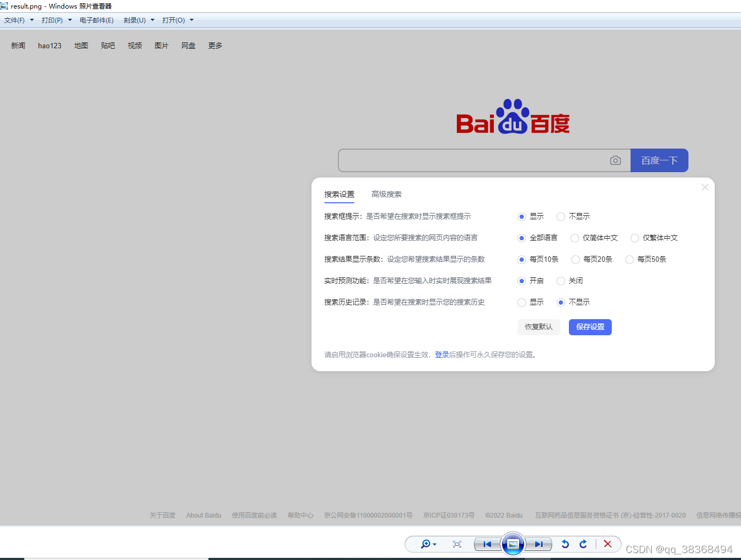Click the 恢复默认 button
741x560 pixels.
[539, 327]
